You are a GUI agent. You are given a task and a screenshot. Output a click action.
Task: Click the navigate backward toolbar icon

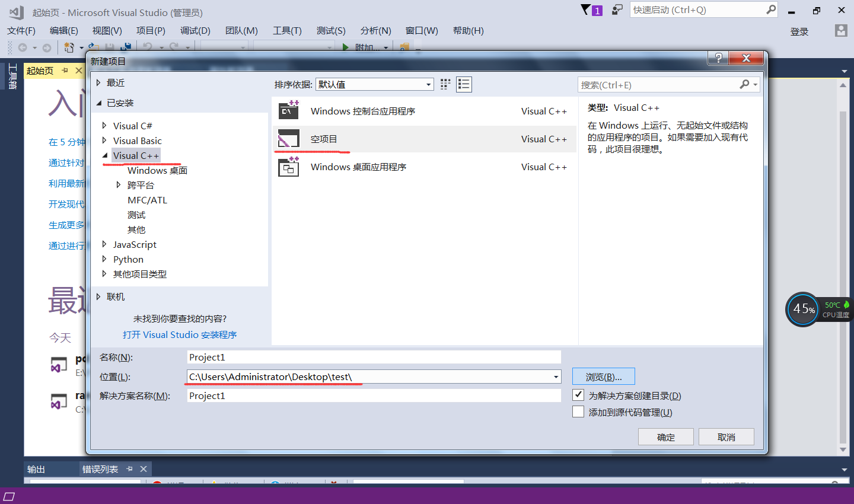tap(23, 47)
